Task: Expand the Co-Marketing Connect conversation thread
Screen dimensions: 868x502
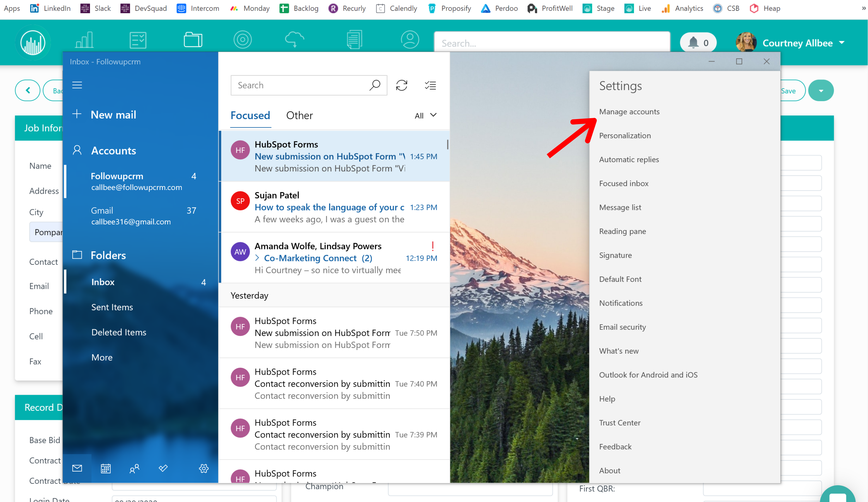Action: point(257,258)
